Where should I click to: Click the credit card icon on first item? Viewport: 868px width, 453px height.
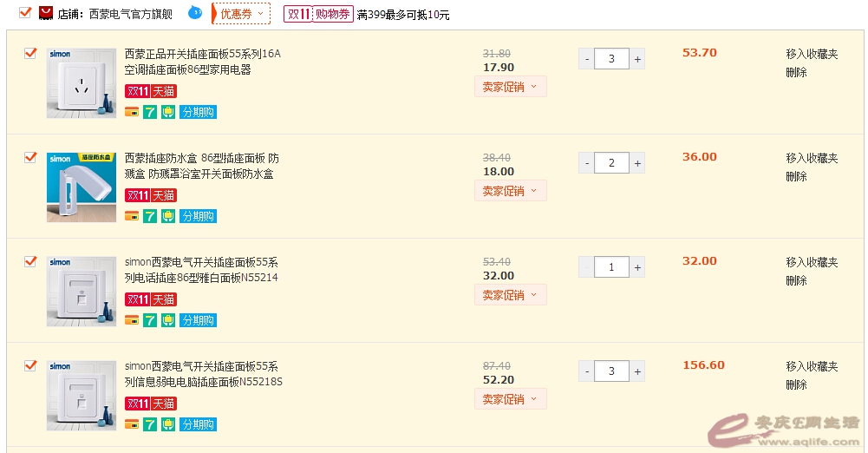(x=132, y=112)
